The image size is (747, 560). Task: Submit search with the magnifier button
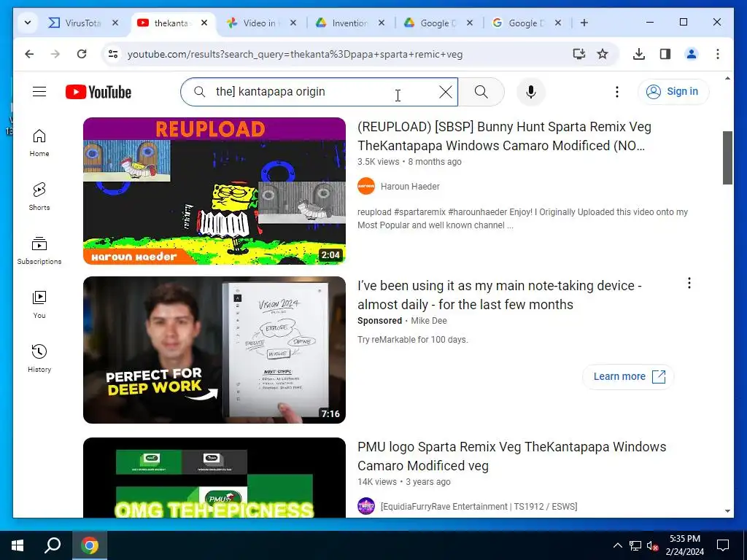click(481, 92)
